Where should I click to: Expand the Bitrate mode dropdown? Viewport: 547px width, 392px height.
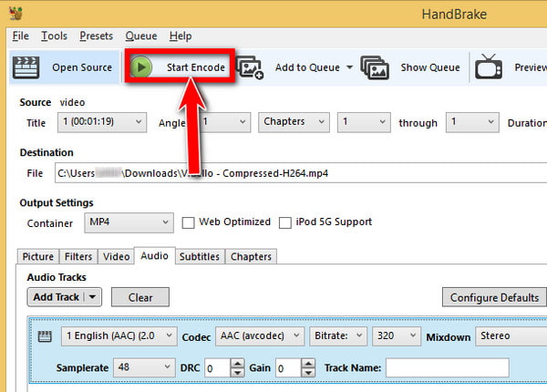point(338,335)
